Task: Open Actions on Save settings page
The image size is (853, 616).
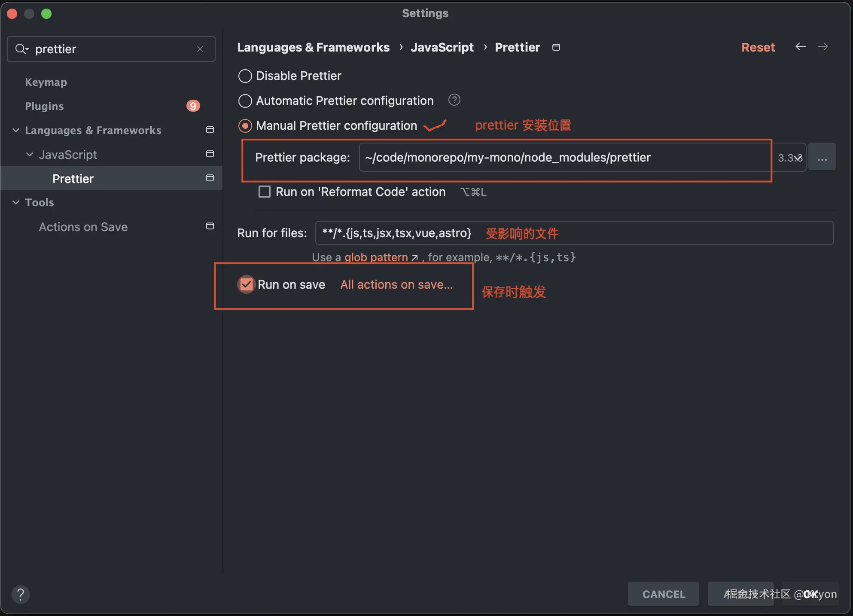Action: (x=83, y=227)
